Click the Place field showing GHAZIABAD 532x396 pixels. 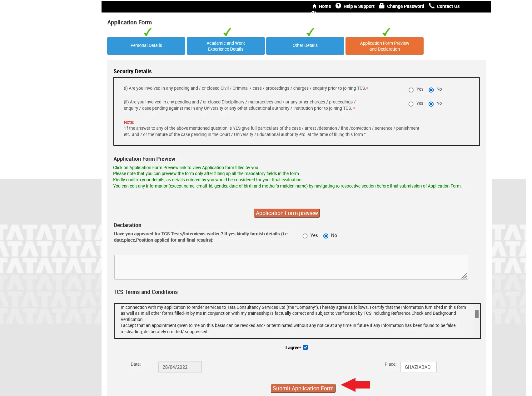pos(419,367)
